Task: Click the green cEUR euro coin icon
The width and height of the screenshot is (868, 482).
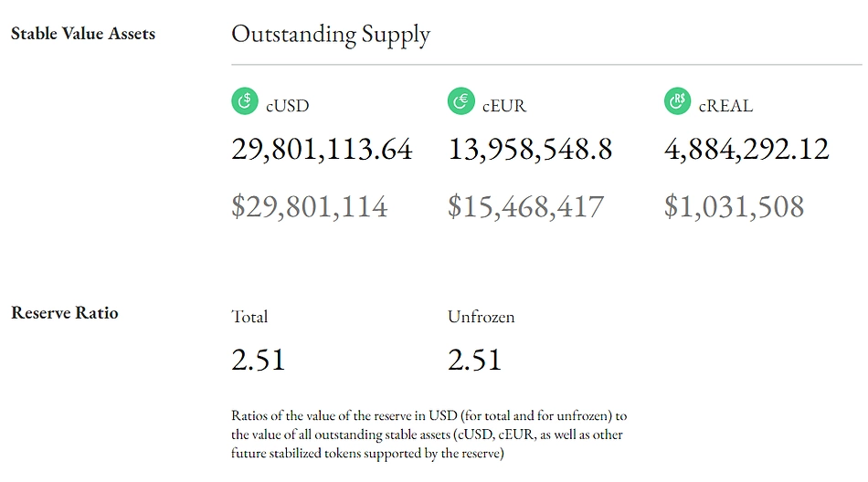Action: click(x=461, y=101)
